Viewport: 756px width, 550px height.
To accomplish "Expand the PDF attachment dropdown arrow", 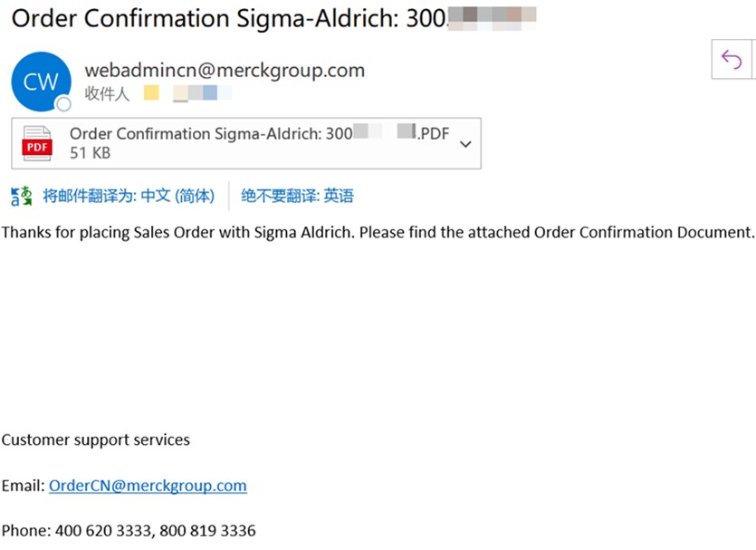I will pos(466,144).
